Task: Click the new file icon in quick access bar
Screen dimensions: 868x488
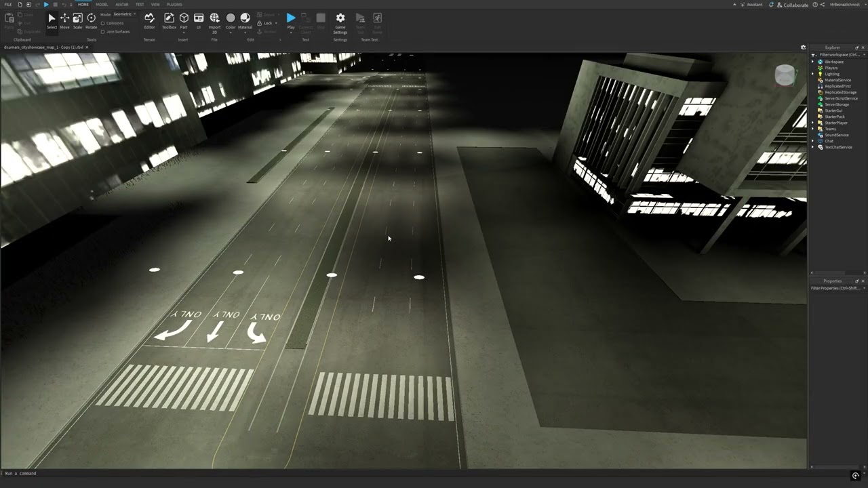Action: coord(20,5)
